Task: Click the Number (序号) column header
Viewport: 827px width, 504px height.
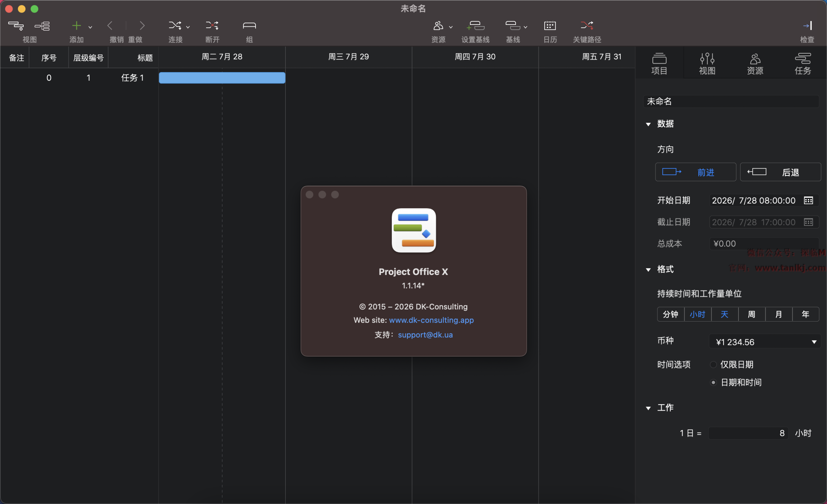Action: (x=49, y=58)
